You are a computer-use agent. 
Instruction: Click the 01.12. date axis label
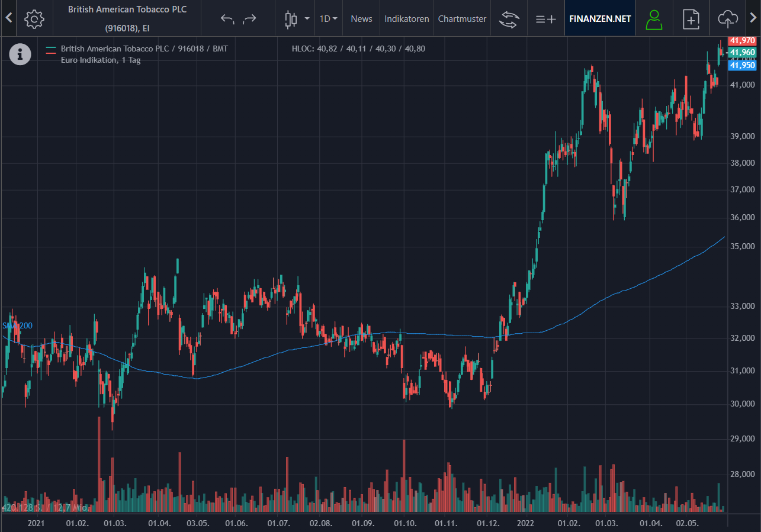[489, 524]
